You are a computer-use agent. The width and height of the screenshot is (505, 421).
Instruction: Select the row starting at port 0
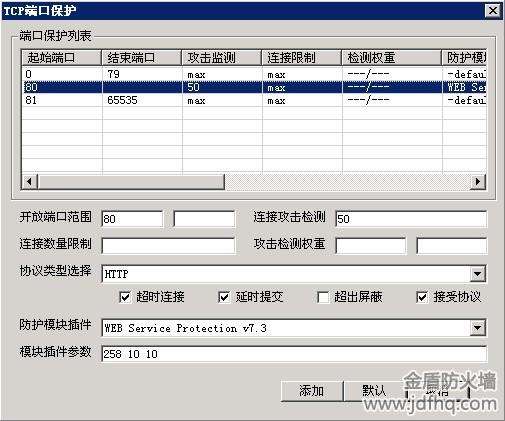[254, 74]
